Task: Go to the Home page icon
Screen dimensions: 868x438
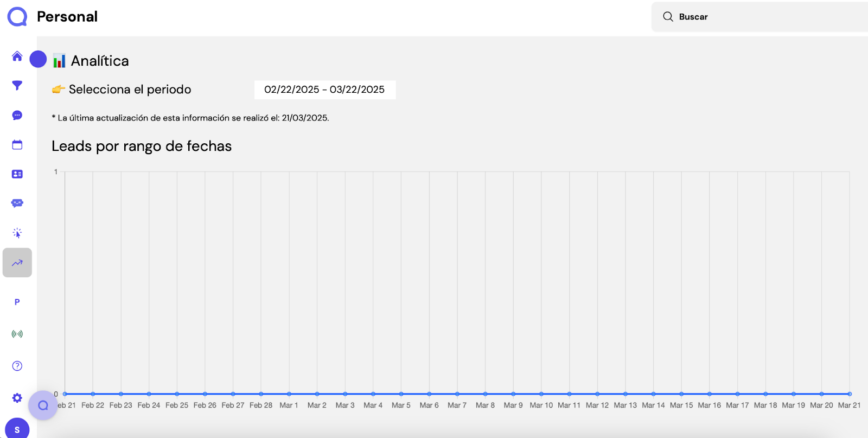Action: click(17, 56)
